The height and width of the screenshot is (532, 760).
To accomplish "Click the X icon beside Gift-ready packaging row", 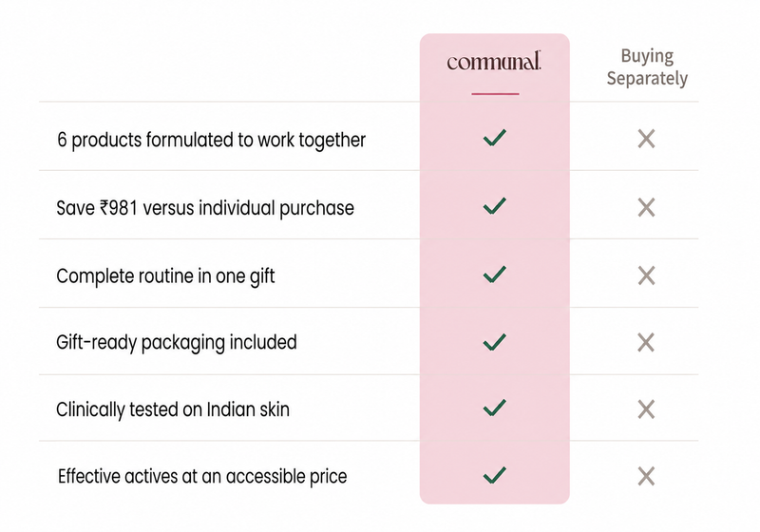I will coord(647,343).
